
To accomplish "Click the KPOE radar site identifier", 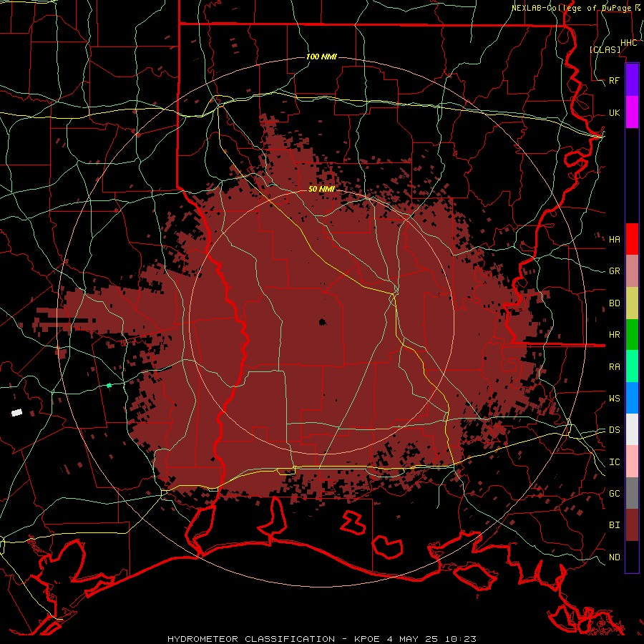I will (367, 639).
